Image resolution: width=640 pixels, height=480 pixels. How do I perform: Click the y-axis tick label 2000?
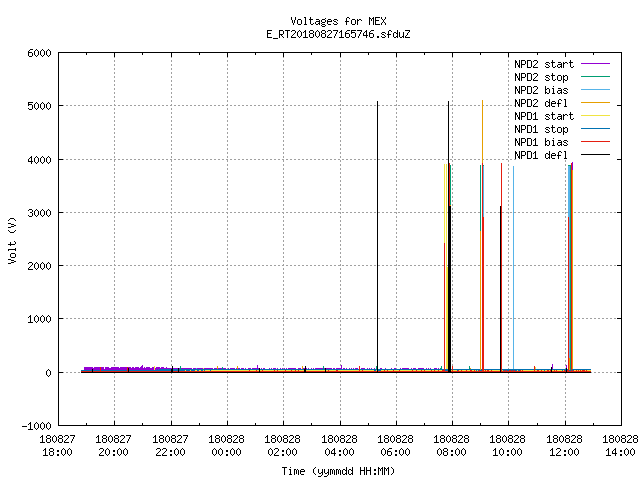(40, 266)
